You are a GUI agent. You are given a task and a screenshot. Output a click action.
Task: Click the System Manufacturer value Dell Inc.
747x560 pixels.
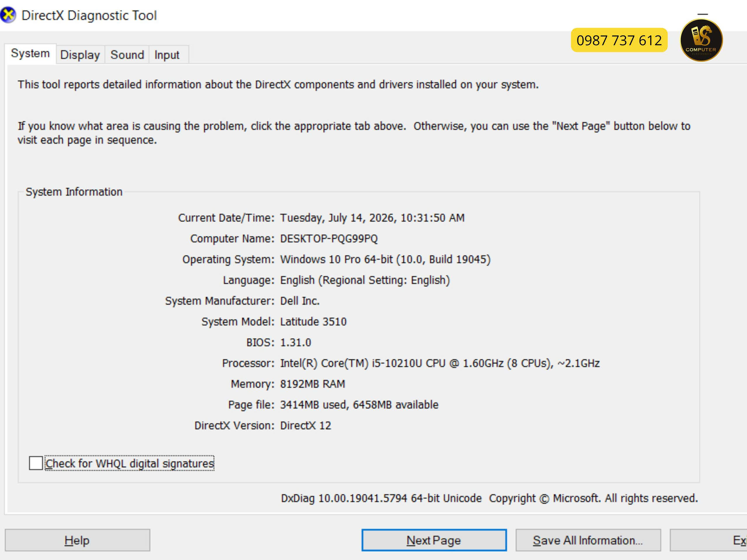(300, 301)
